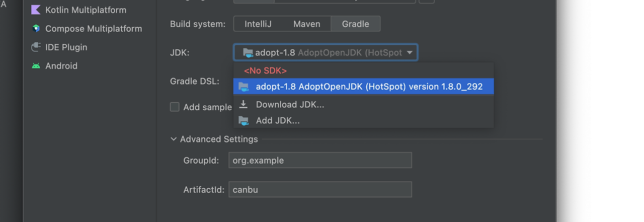644x222 pixels.
Task: Pick adopt-1.8 AdoptOpenJDK version 1.8.0_292
Action: 364,87
